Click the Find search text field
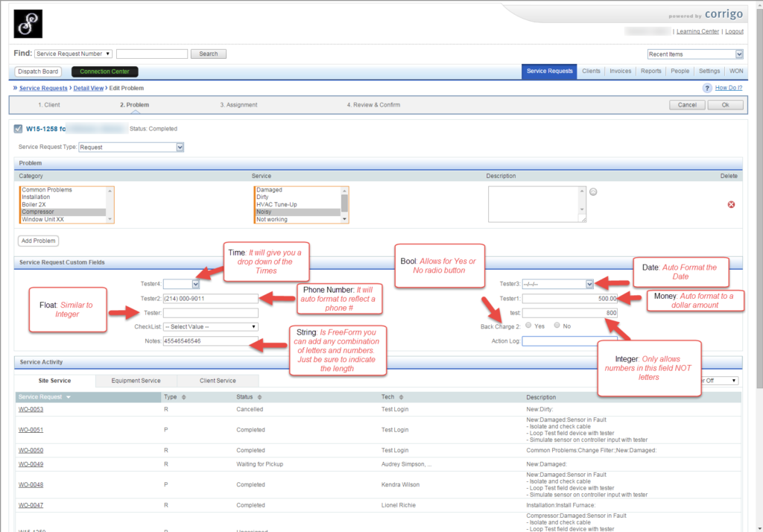763x532 pixels. point(152,54)
